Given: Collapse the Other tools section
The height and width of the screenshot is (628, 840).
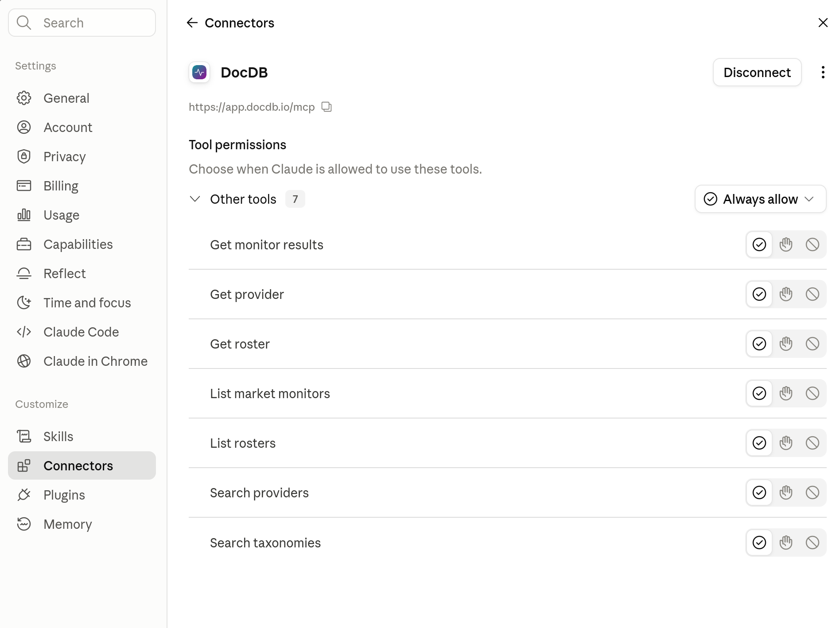Looking at the screenshot, I should 195,199.
